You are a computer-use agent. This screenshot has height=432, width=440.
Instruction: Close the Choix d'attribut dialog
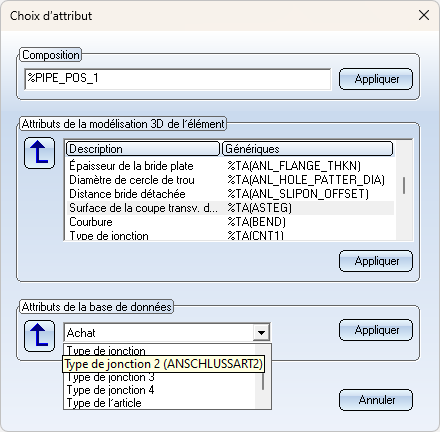(x=424, y=15)
